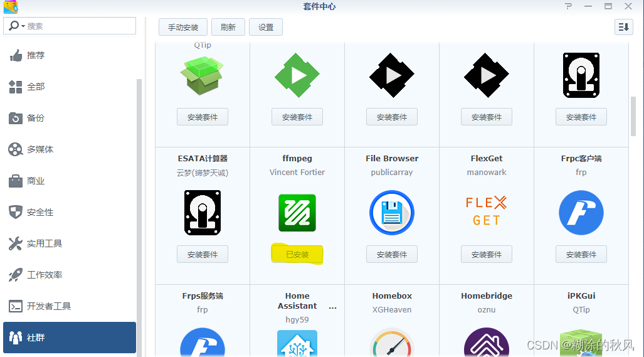Click the people icon beside 社群
This screenshot has width=644, height=357.
tap(16, 338)
